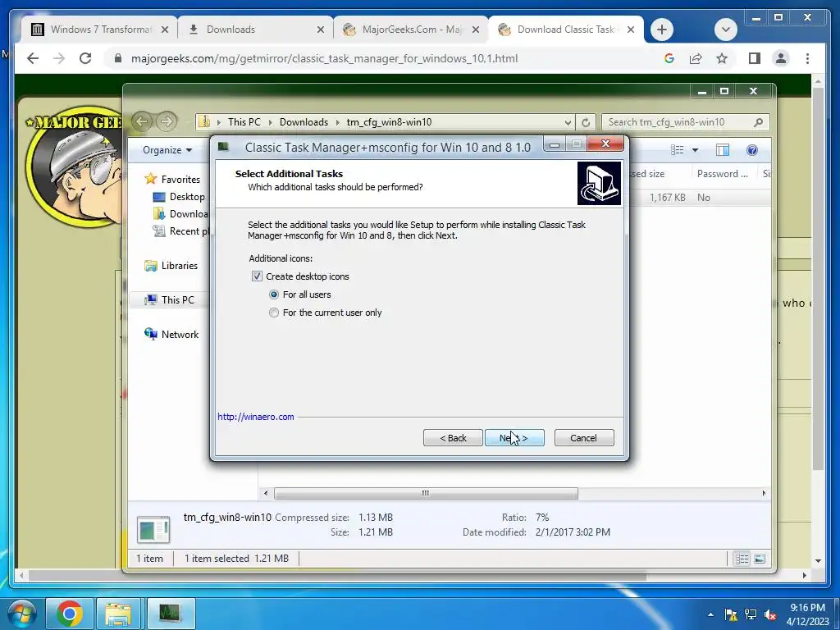
Task: Select the For all users radio option
Action: [x=274, y=294]
